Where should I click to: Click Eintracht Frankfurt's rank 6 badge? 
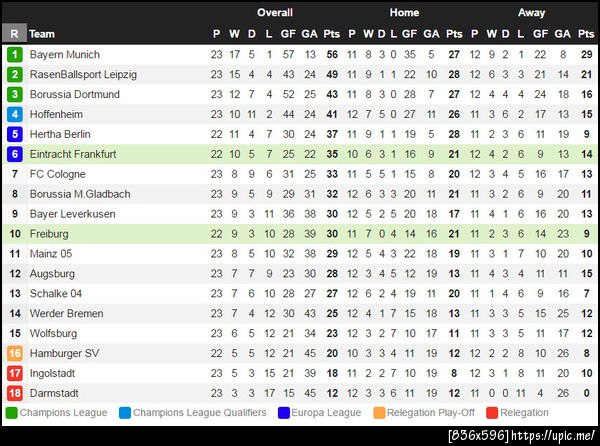point(14,154)
